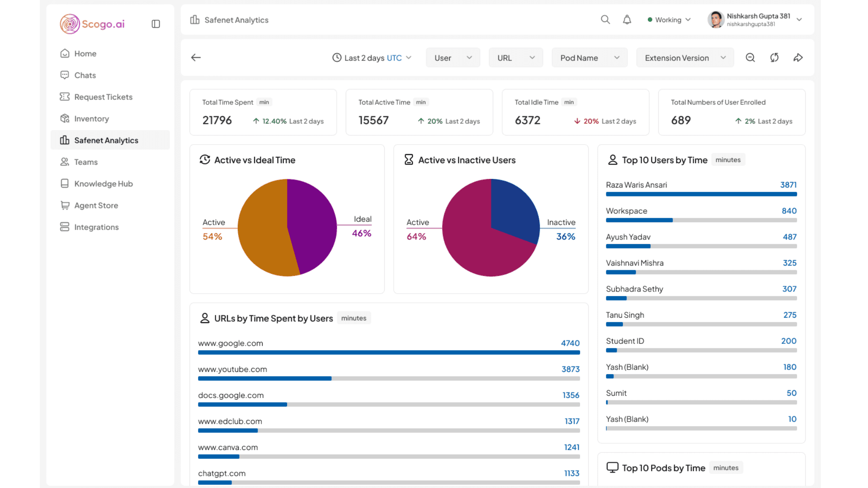This screenshot has width=868, height=488.
Task: Open the Working status dropdown
Action: click(669, 19)
